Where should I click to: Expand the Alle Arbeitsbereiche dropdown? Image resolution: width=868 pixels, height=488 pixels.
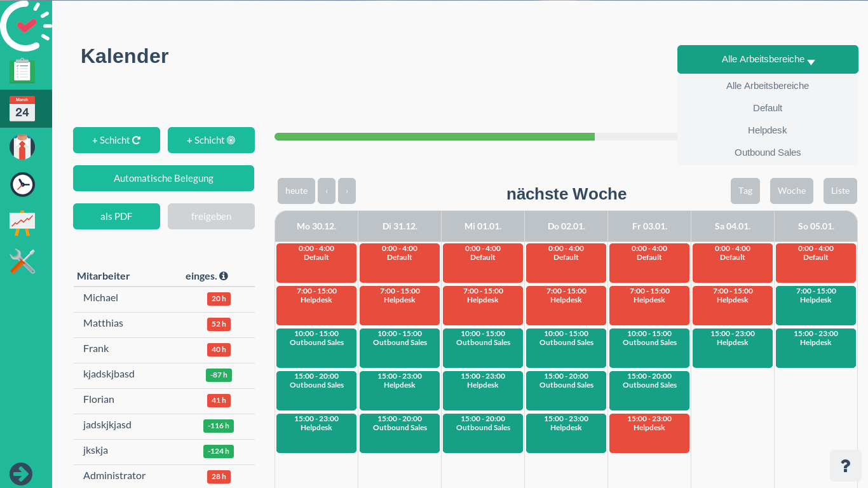coord(768,59)
